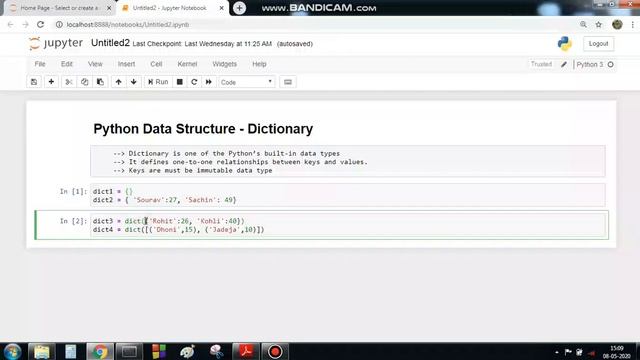This screenshot has width=640, height=360.
Task: Restart the kernel icon
Action: tap(194, 82)
